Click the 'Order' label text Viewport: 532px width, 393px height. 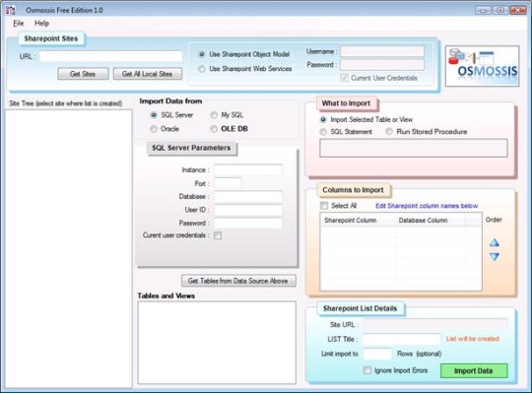pyautogui.click(x=494, y=220)
